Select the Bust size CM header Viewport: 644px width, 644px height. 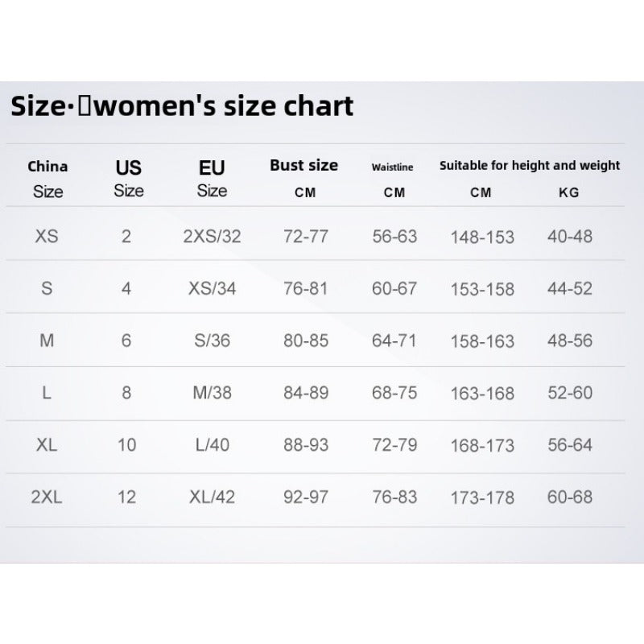303,177
